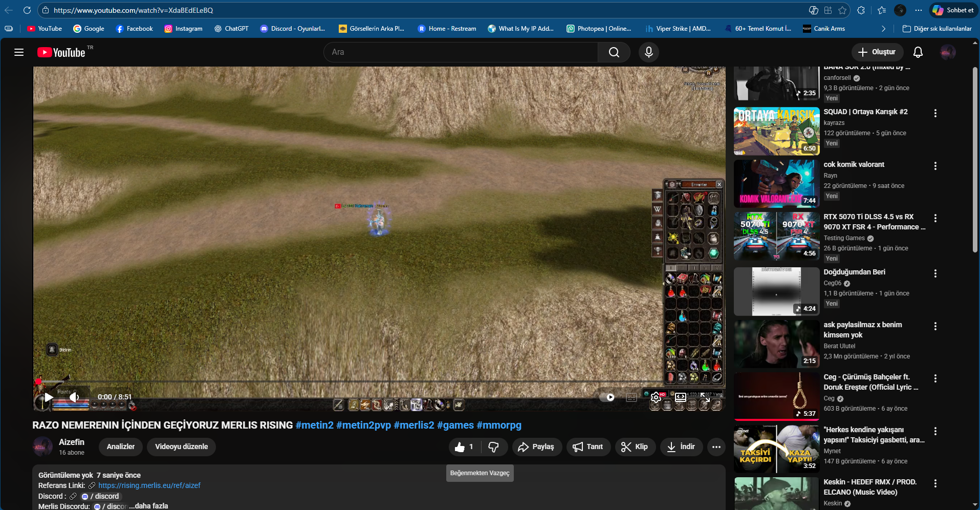Open Copilot Sohbet et chat
This screenshot has height=510, width=980.
(x=953, y=10)
